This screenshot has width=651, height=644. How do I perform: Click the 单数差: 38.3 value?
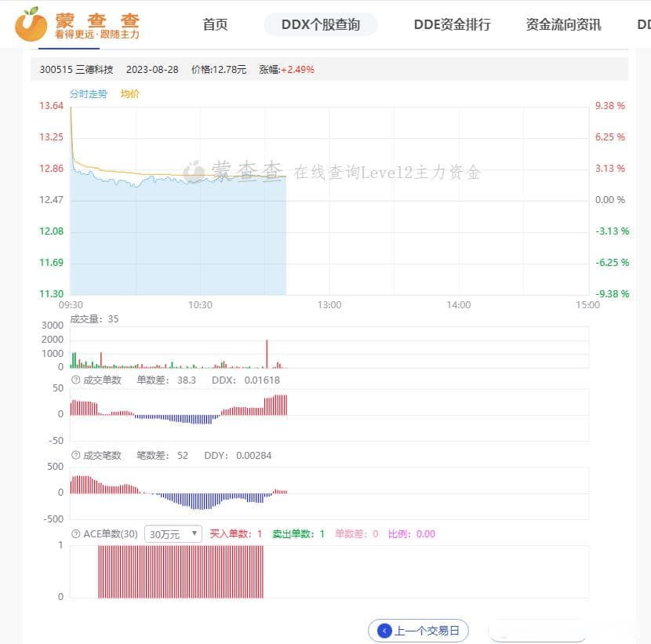coord(166,380)
